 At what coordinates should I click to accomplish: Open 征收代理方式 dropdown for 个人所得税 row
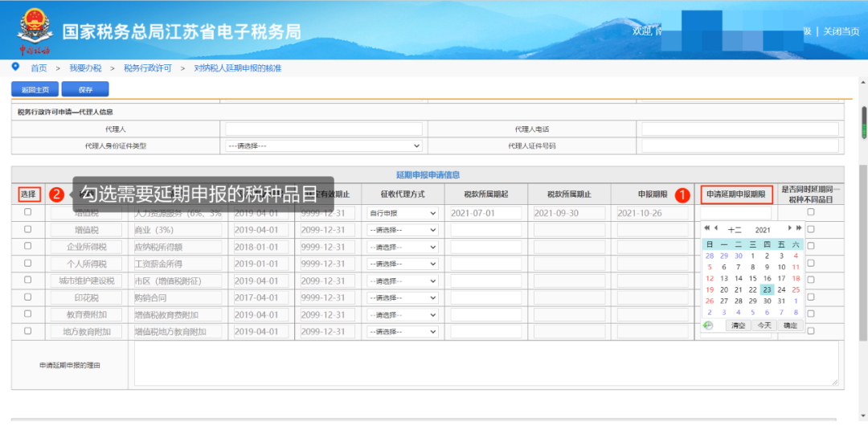tap(402, 264)
